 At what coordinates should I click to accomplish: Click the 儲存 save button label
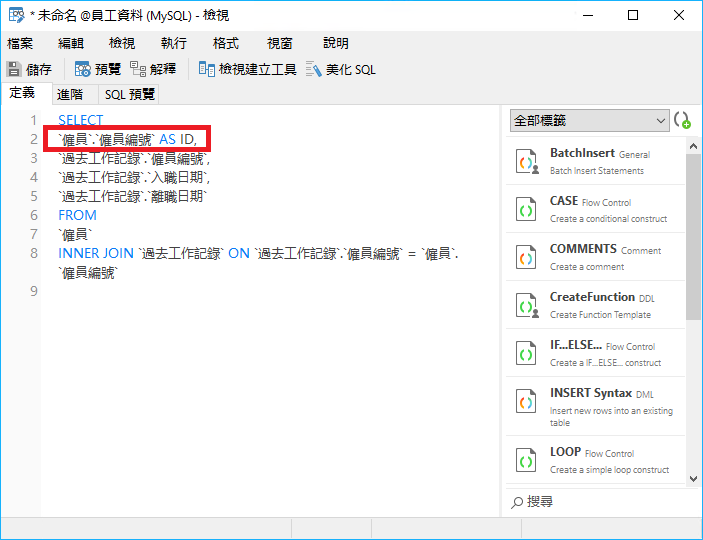[39, 70]
